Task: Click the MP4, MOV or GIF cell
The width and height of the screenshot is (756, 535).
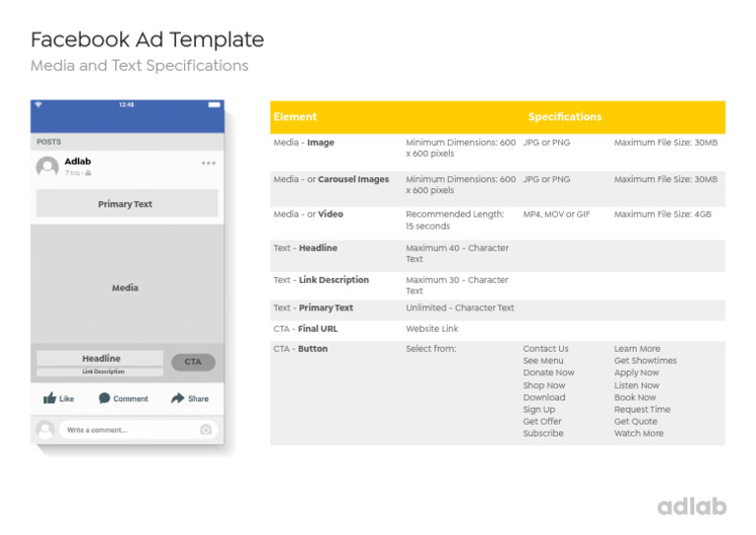Action: coord(556,214)
